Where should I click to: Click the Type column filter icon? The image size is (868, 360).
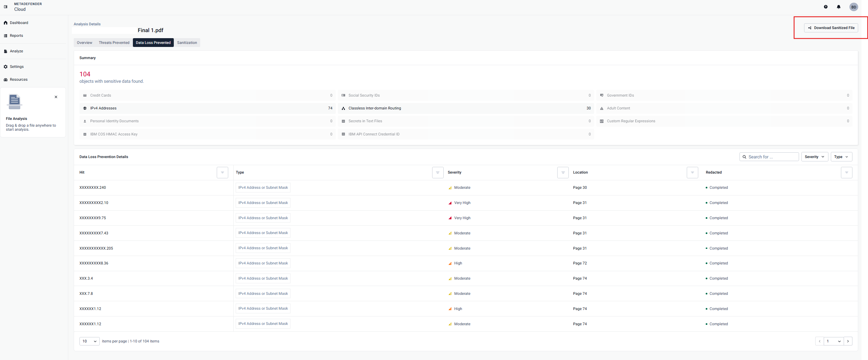coord(438,173)
